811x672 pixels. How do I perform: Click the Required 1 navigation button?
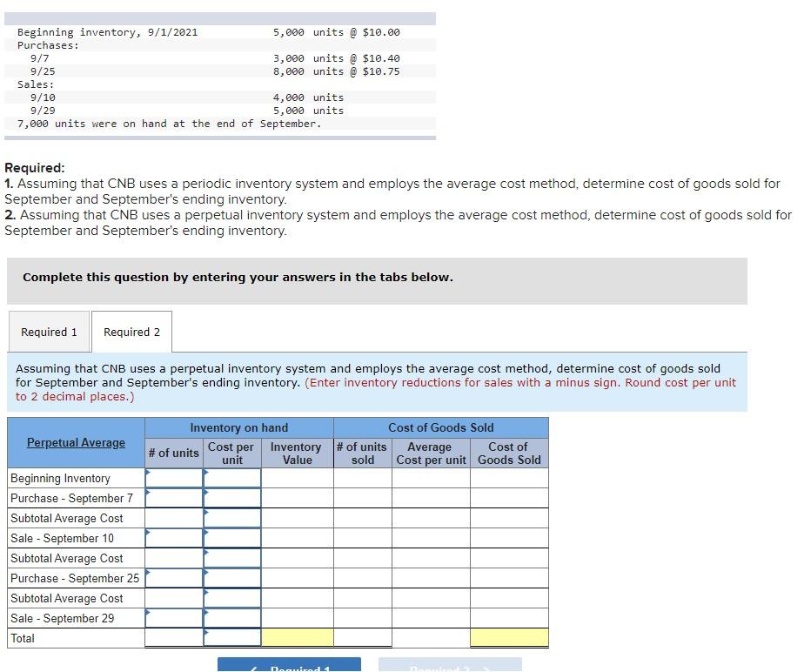(288, 666)
